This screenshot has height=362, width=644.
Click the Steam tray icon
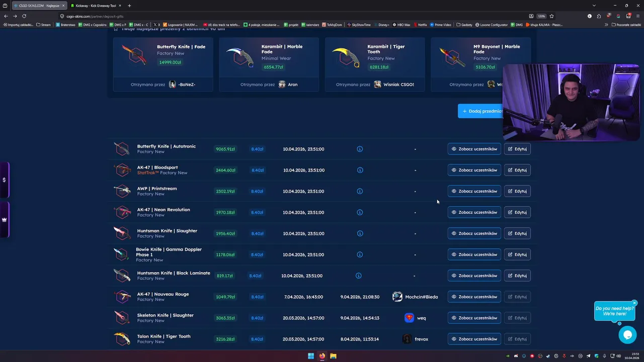tap(548, 356)
